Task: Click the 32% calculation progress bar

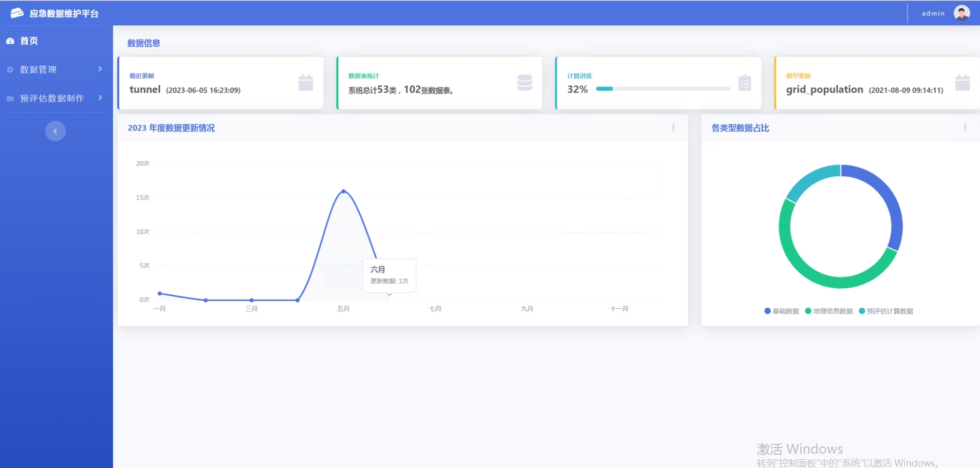Action: [x=662, y=89]
